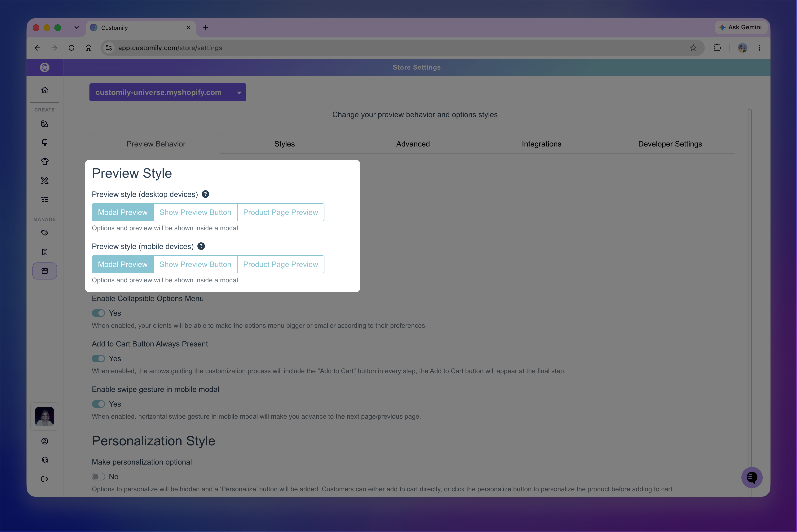Screen dimensions: 797x532
Task: Click the help icon next to mobile preview style
Action: pos(201,246)
